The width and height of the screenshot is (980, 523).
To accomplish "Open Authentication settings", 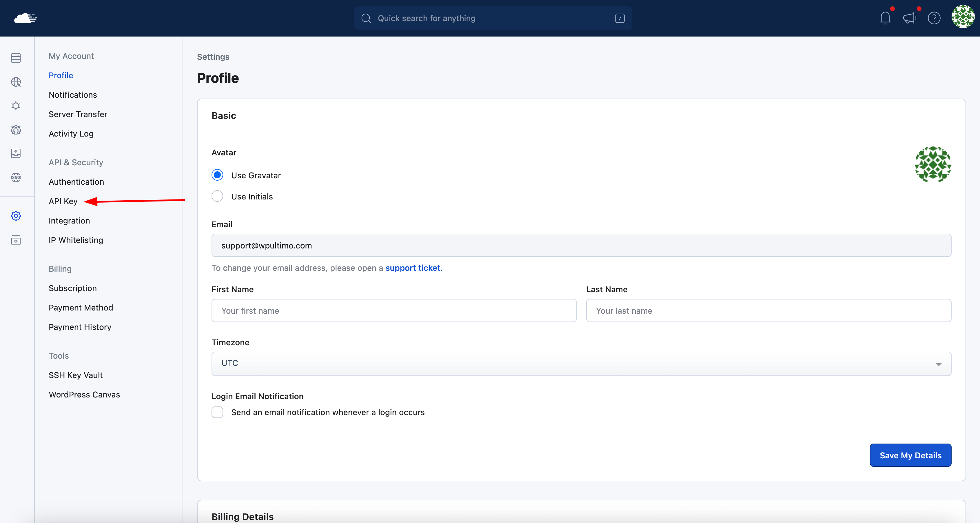I will (76, 182).
